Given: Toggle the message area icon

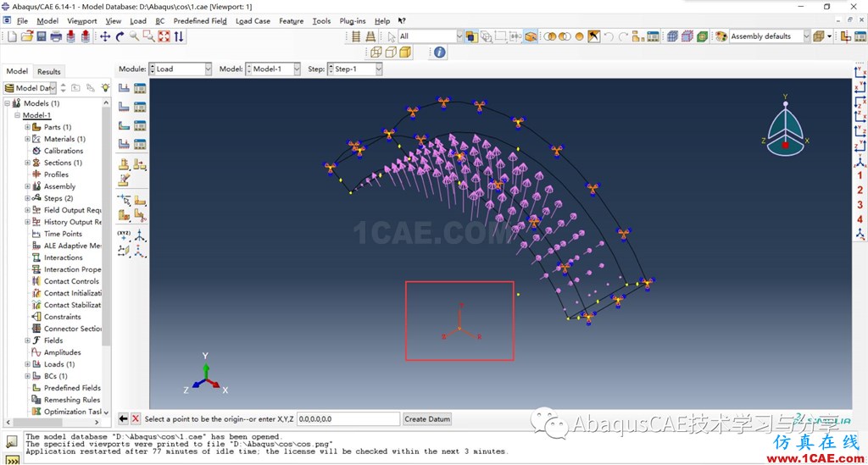Looking at the screenshot, I should pos(12,441).
